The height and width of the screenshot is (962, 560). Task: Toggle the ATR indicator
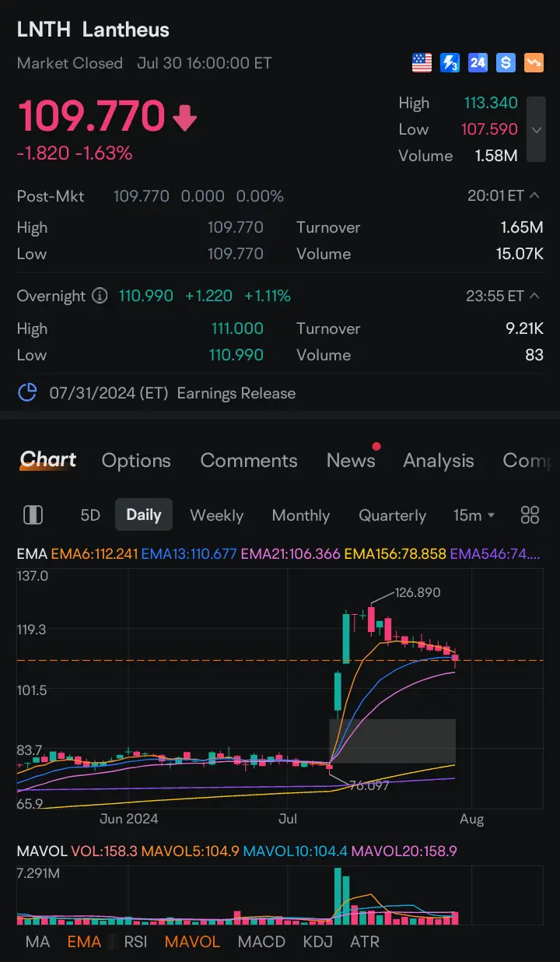click(365, 942)
